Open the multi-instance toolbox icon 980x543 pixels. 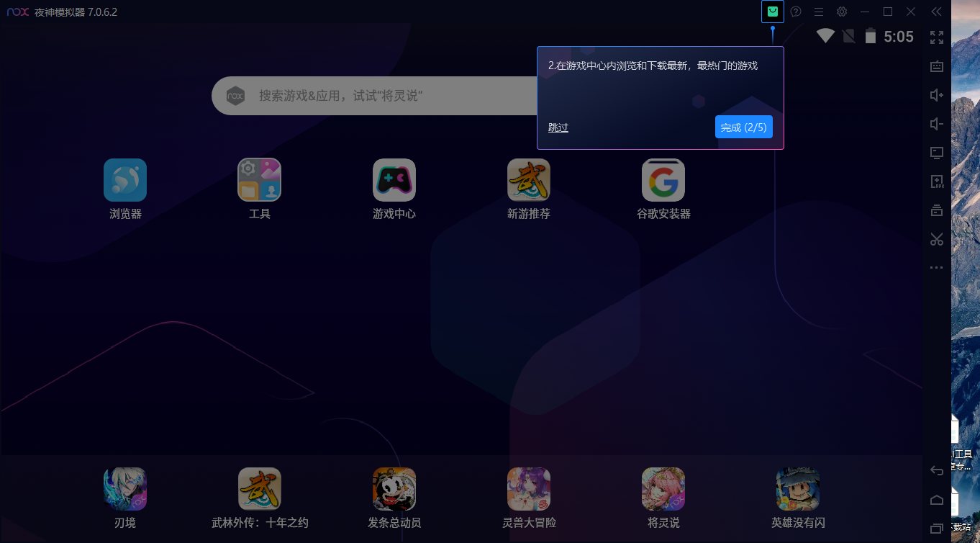(x=937, y=210)
